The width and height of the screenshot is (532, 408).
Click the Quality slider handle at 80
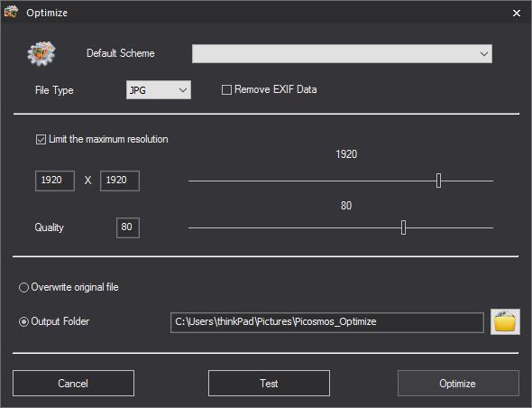click(403, 227)
